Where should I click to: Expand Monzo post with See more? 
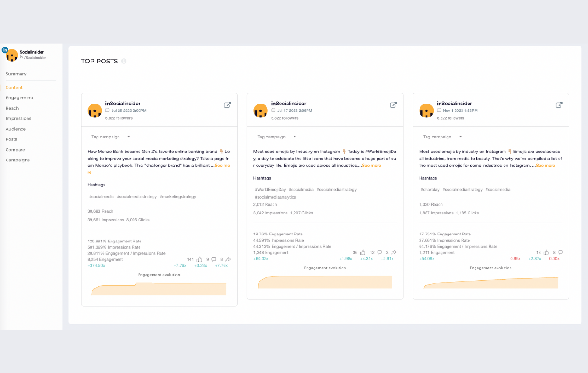222,166
